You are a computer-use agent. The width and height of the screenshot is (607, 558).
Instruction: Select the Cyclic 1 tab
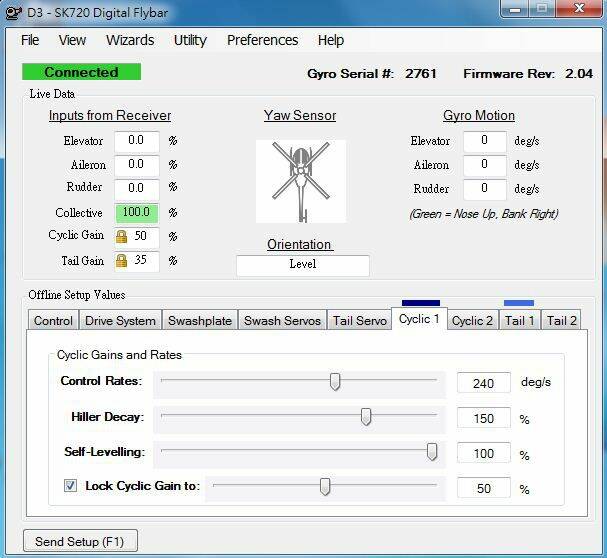(x=419, y=319)
